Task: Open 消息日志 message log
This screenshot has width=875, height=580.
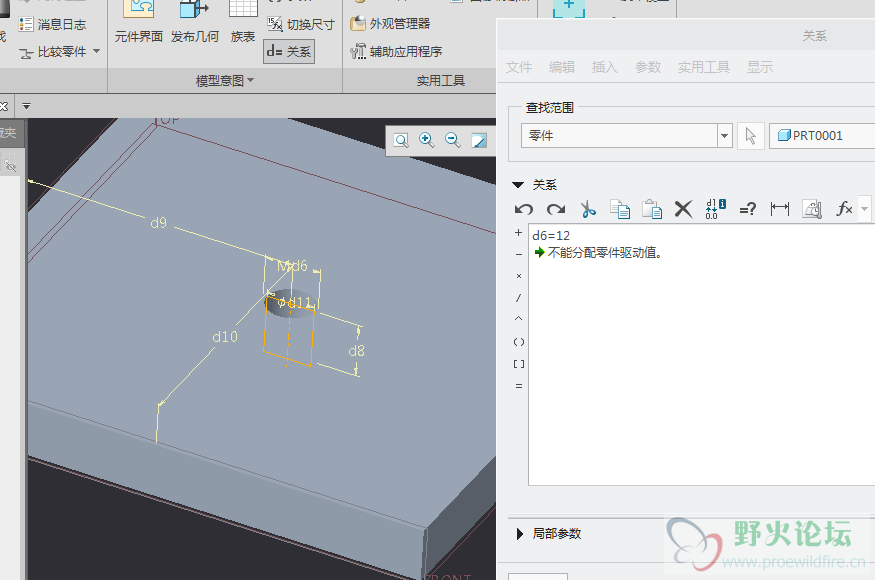Action: [x=52, y=24]
